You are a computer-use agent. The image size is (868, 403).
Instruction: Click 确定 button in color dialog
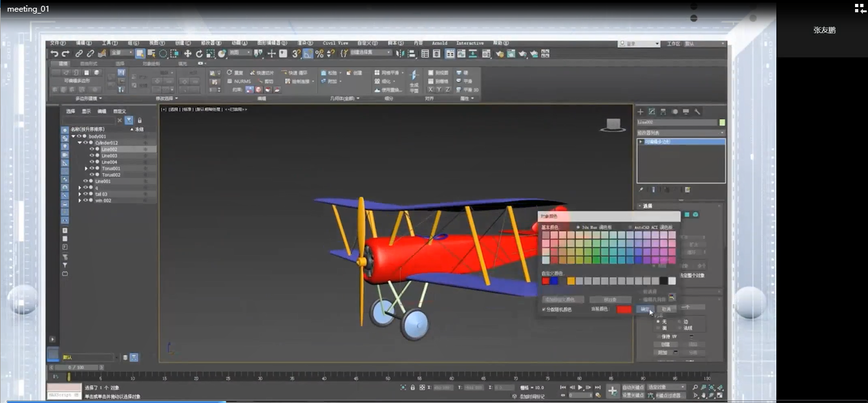644,309
